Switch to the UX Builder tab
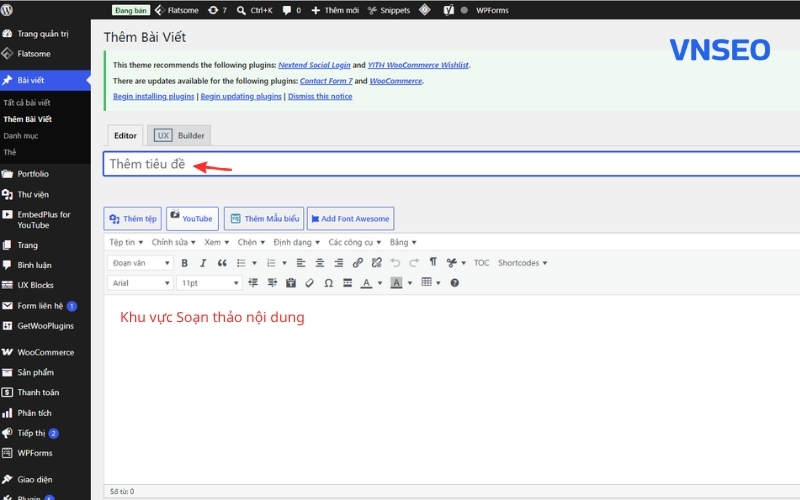 point(179,136)
